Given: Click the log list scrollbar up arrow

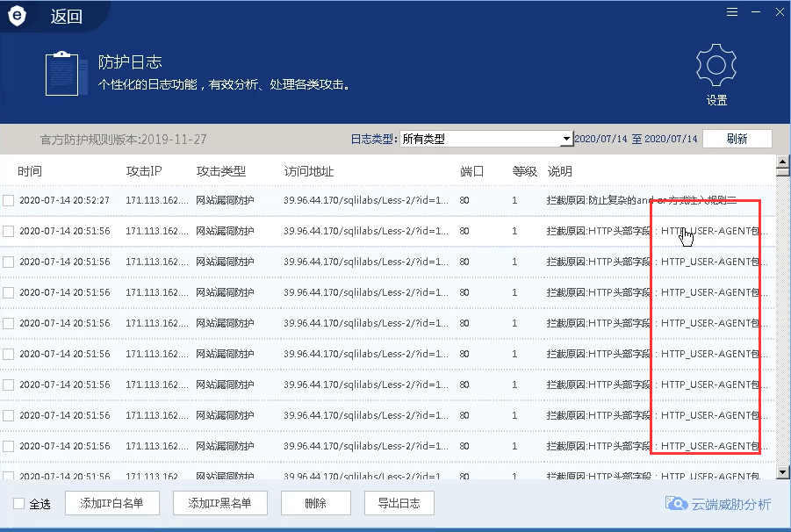Looking at the screenshot, I should tap(783, 162).
